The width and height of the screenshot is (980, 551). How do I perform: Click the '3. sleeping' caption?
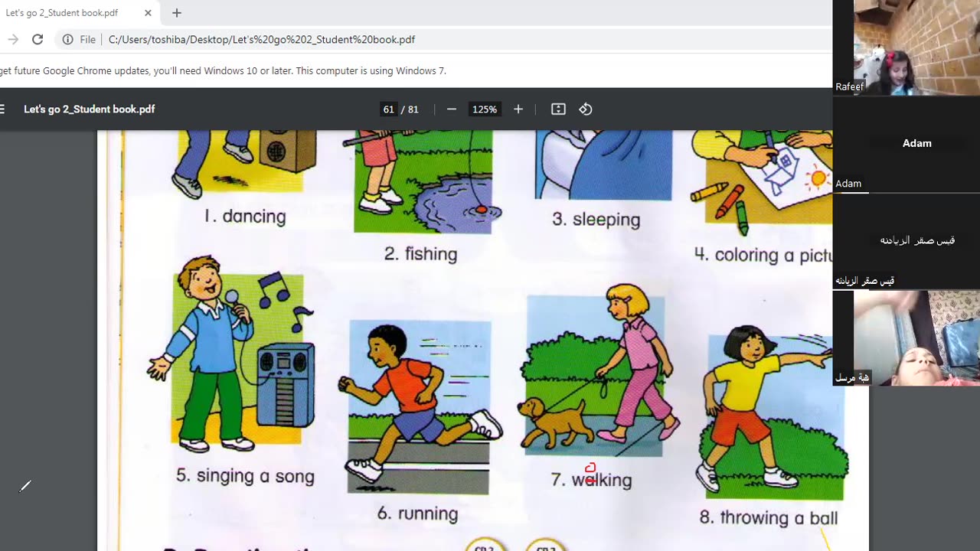tap(596, 220)
